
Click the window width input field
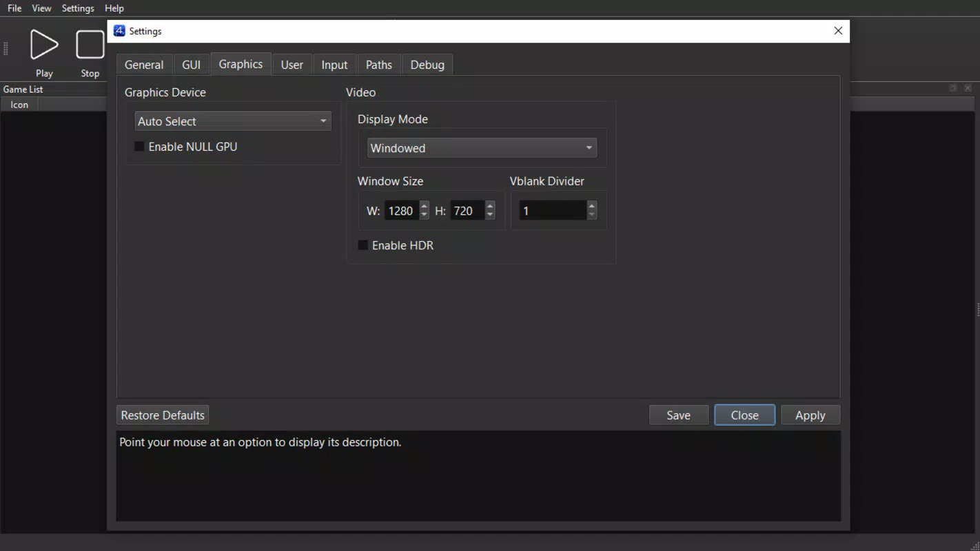[x=402, y=211]
